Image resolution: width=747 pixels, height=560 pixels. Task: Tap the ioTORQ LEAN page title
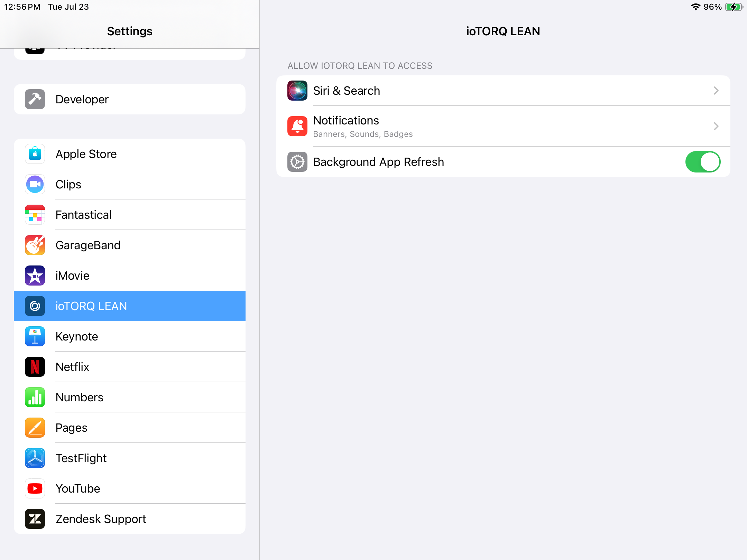click(x=503, y=31)
